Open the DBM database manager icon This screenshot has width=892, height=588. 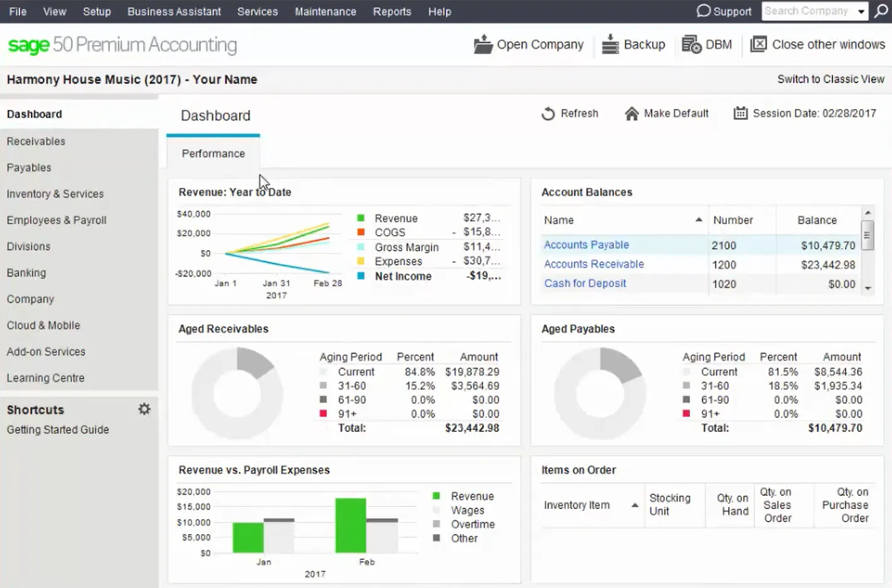(x=691, y=45)
